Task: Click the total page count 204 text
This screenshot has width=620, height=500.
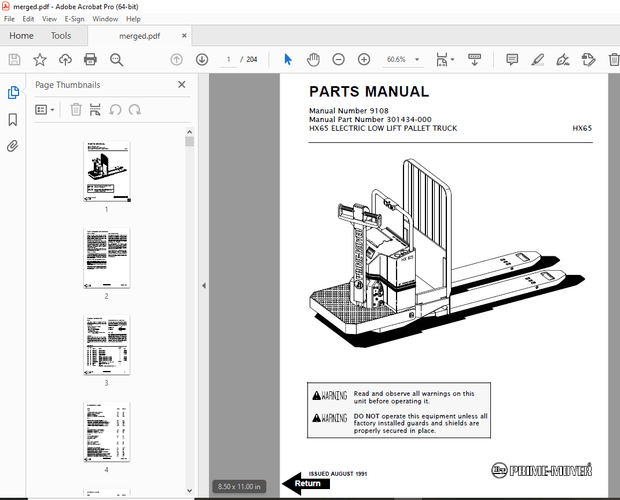Action: (251, 60)
